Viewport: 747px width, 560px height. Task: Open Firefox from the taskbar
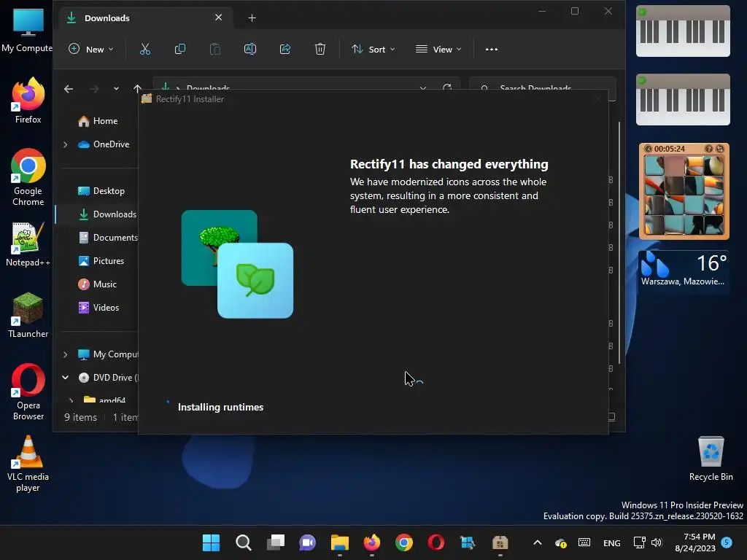pyautogui.click(x=371, y=542)
